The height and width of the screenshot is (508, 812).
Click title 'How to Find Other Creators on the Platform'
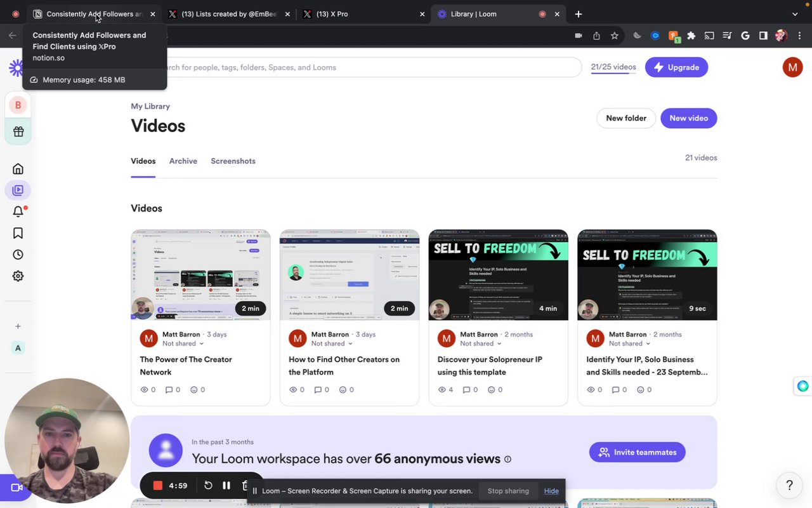pos(344,366)
